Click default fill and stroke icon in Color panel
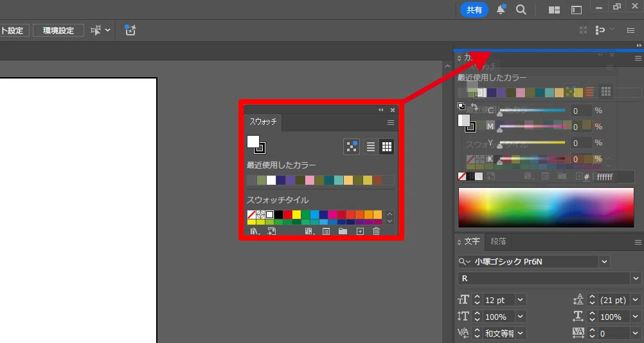The image size is (644, 343). pos(461,106)
